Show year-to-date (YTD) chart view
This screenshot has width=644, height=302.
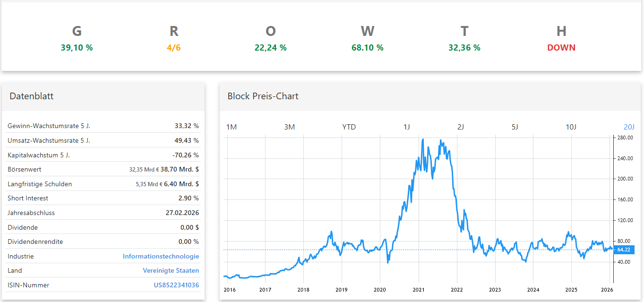point(349,127)
